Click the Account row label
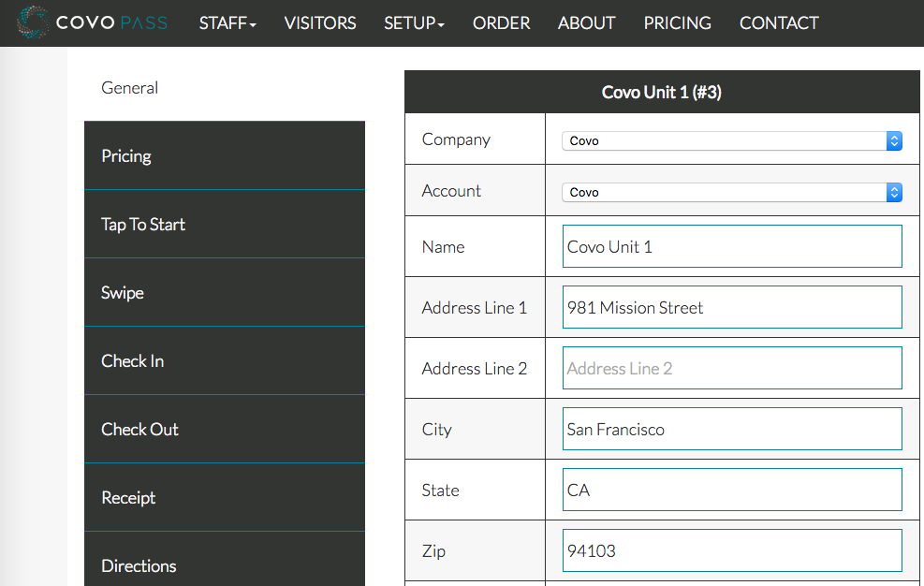 451,191
